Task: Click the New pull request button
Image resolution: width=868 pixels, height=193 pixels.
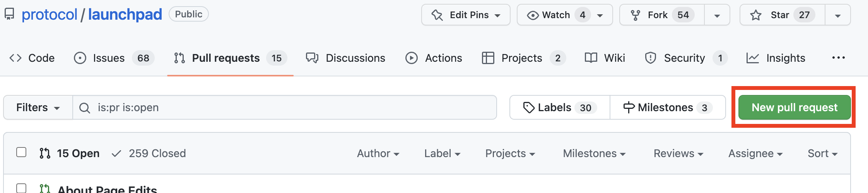Action: coord(795,107)
